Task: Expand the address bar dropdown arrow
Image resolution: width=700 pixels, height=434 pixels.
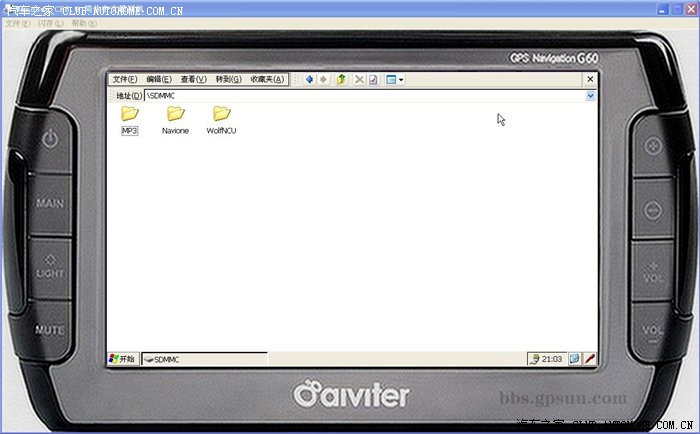Action: click(590, 96)
